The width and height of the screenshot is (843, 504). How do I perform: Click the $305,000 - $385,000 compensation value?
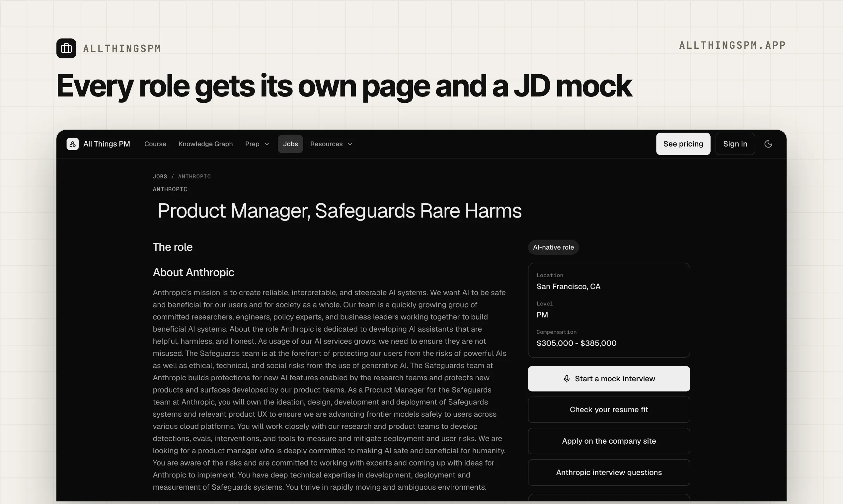(576, 343)
